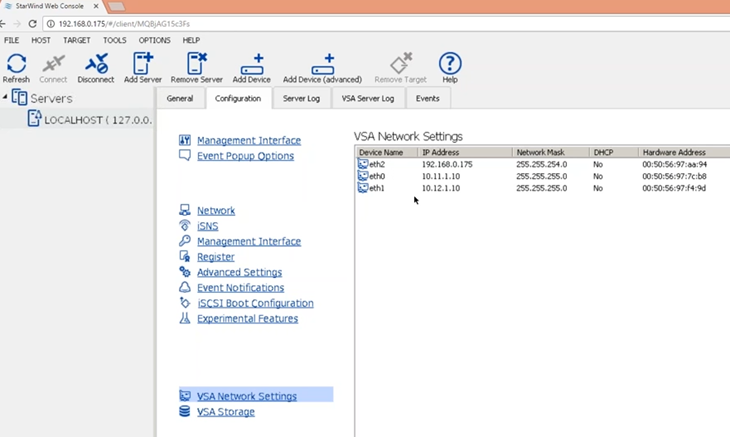Open the iSNS link
The image size is (730, 437).
click(208, 226)
